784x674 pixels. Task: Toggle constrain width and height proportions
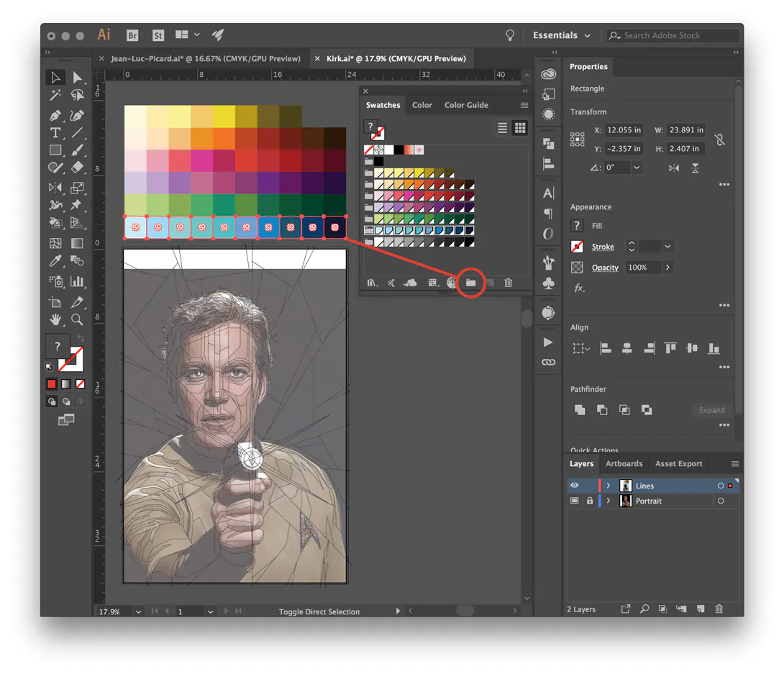[719, 140]
